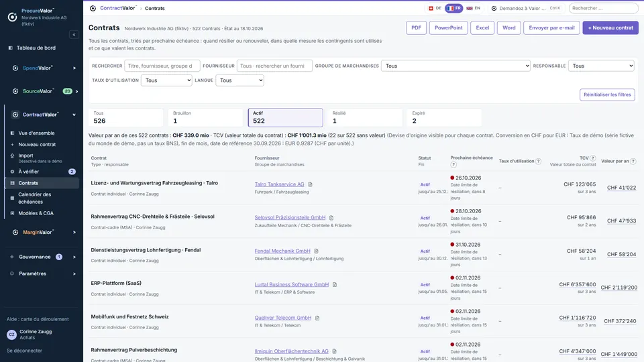Viewport: 644px width, 362px height.
Task: Click the ProcureValor logo icon
Action: [x=12, y=17]
